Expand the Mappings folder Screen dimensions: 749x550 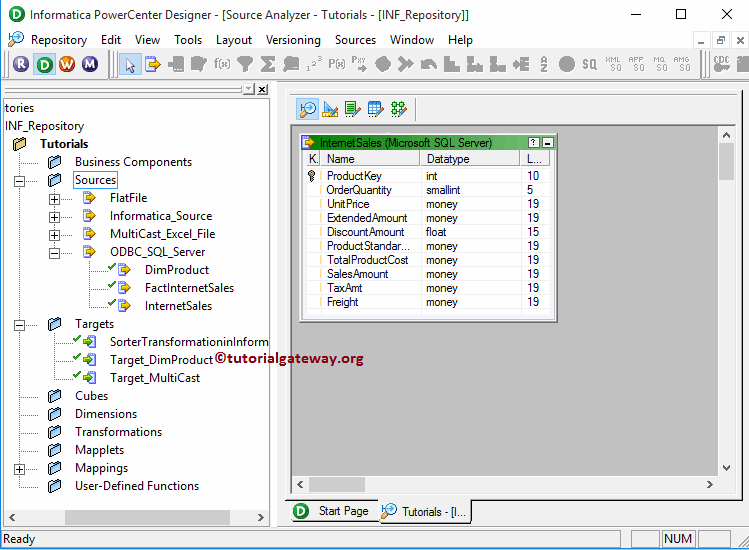click(x=19, y=468)
